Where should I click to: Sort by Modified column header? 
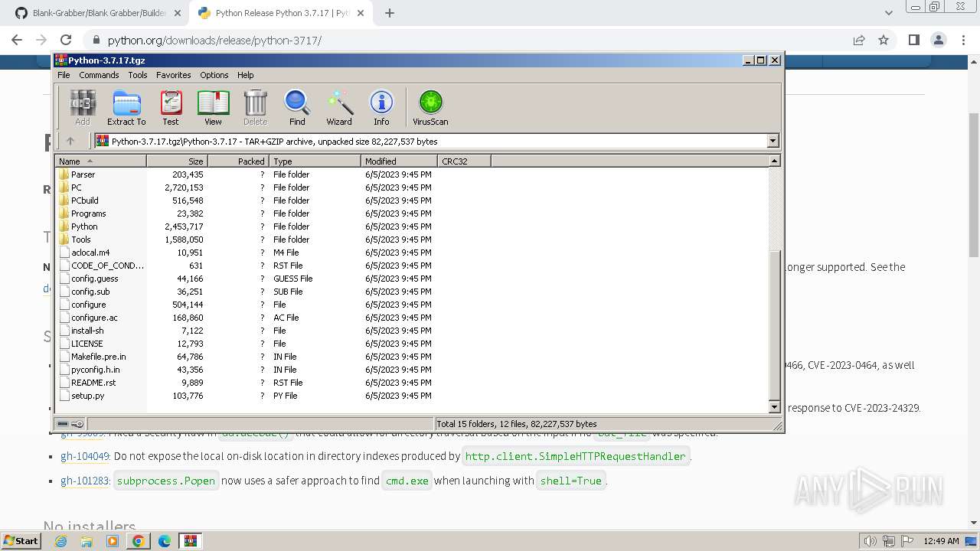[x=399, y=161]
